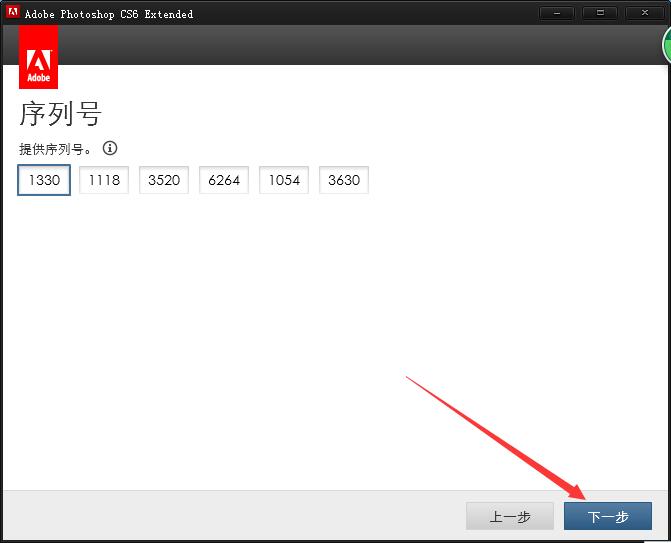Go back with the 上一步 button
The height and width of the screenshot is (543, 671).
[x=510, y=516]
